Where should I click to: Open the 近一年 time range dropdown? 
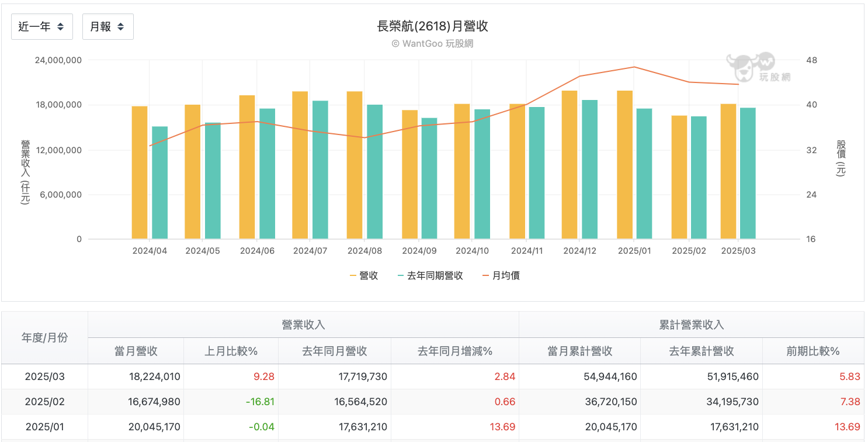pos(42,27)
